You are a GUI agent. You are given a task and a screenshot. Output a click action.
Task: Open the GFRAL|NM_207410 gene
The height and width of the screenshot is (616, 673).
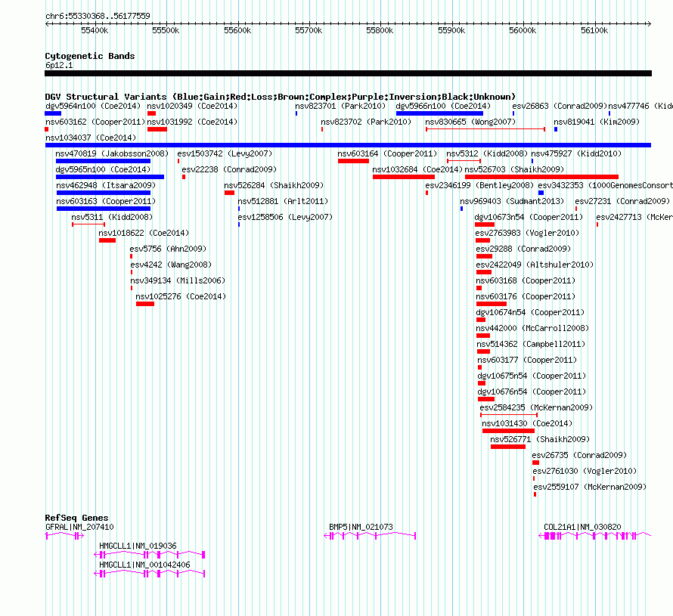click(x=79, y=528)
